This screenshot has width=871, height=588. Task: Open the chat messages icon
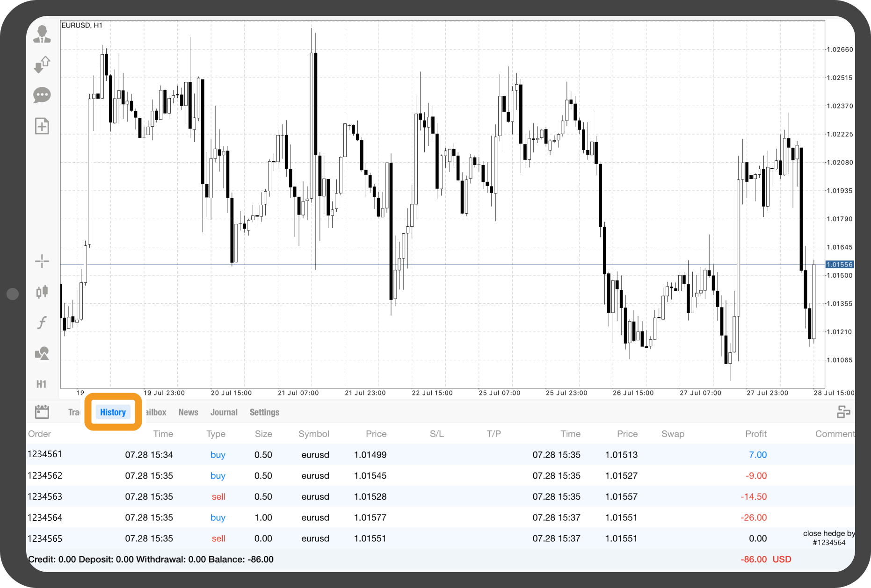(x=42, y=95)
